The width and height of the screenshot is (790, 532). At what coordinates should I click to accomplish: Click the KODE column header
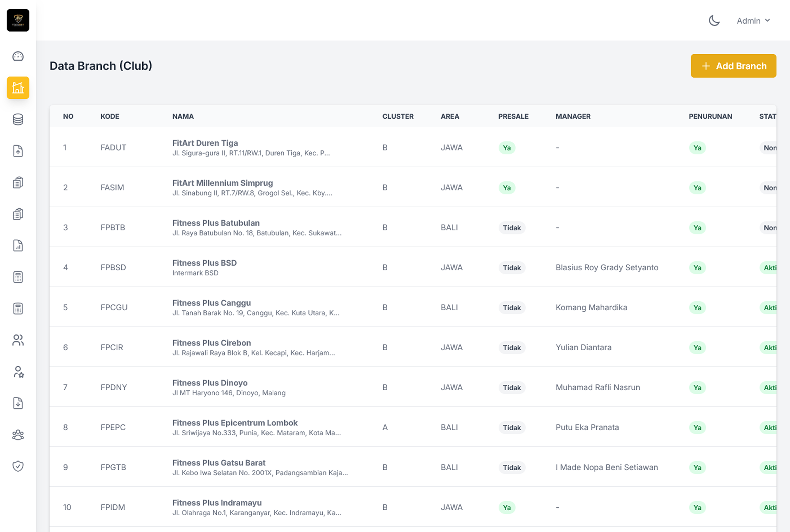110,116
